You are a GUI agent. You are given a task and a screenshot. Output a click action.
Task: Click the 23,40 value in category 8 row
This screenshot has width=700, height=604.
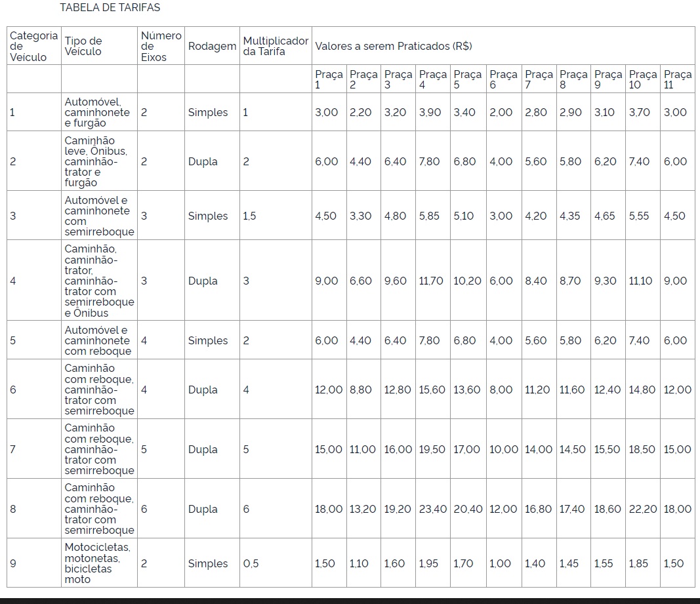[x=432, y=509]
